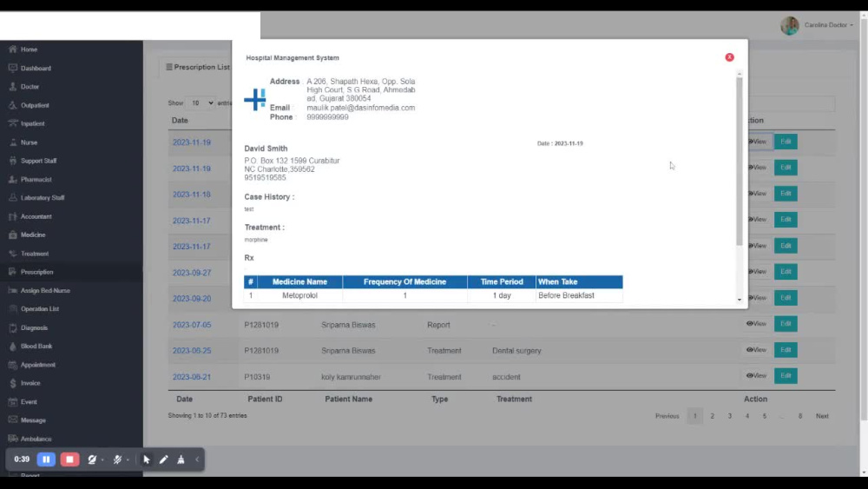Go to pagination page 3
This screenshot has width=868, height=489.
(x=730, y=416)
